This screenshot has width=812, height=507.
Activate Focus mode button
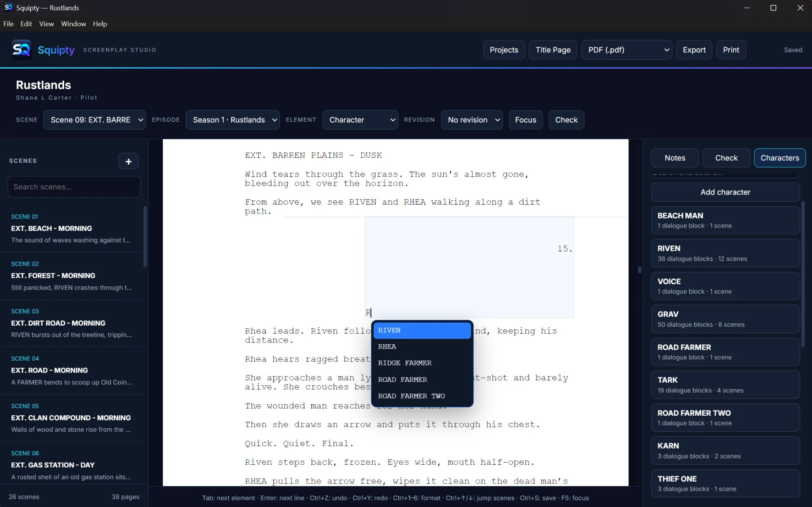[525, 120]
